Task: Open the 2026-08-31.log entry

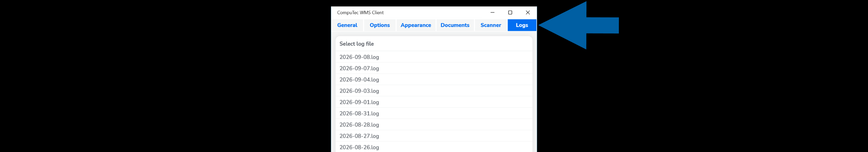Action: [x=434, y=113]
